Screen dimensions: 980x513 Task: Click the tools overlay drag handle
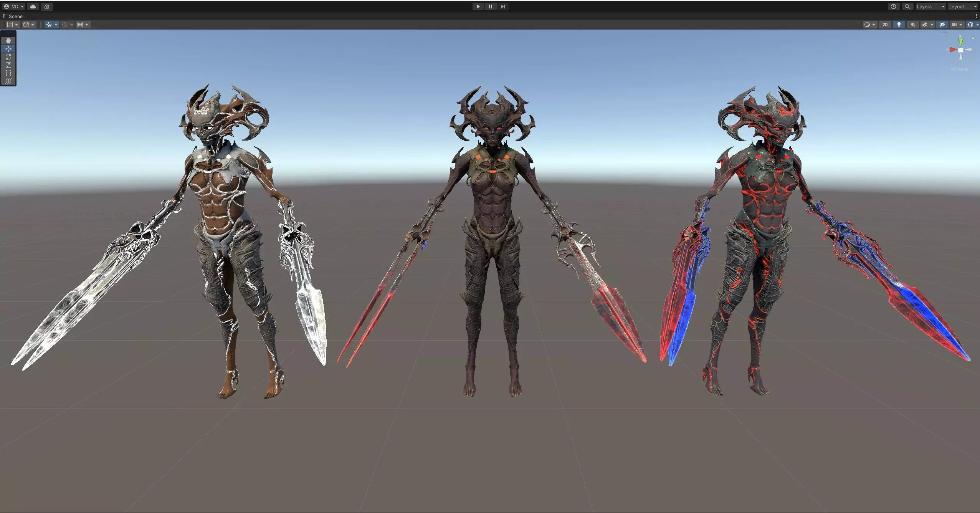point(8,33)
